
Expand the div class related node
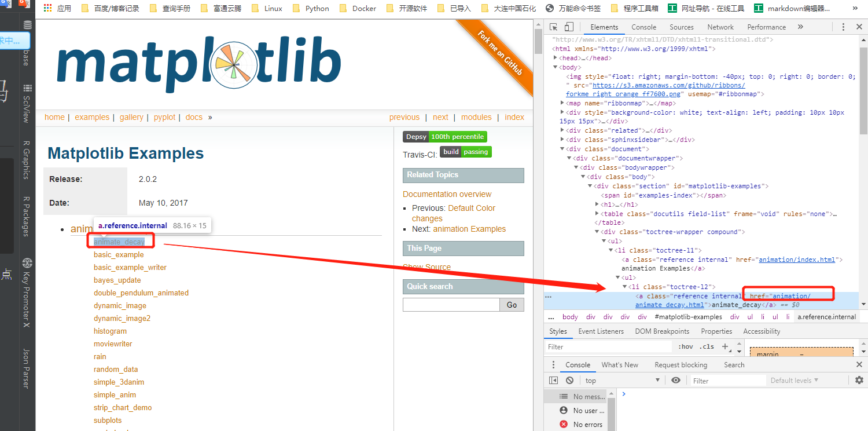tap(562, 130)
